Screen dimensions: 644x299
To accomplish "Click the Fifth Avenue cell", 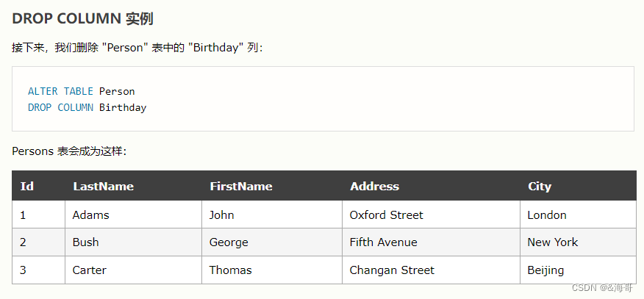I will tap(432, 242).
